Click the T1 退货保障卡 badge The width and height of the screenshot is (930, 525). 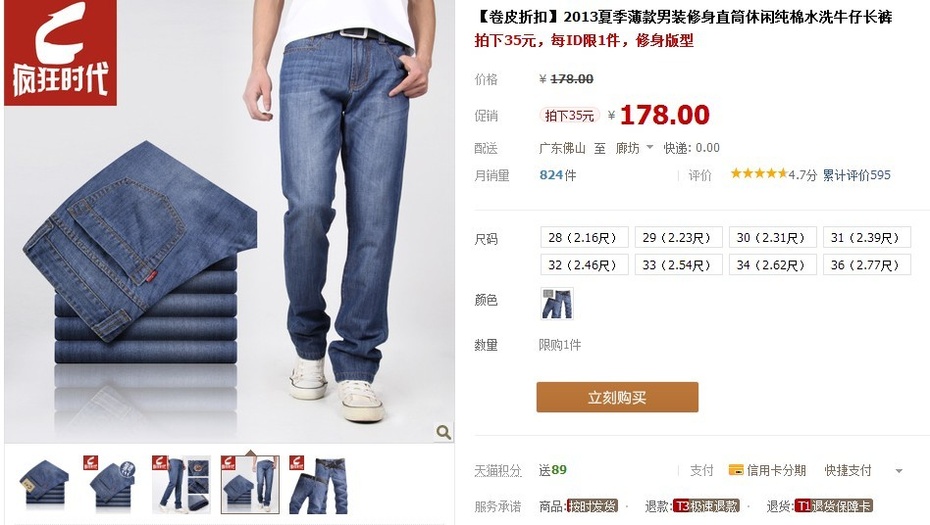833,506
